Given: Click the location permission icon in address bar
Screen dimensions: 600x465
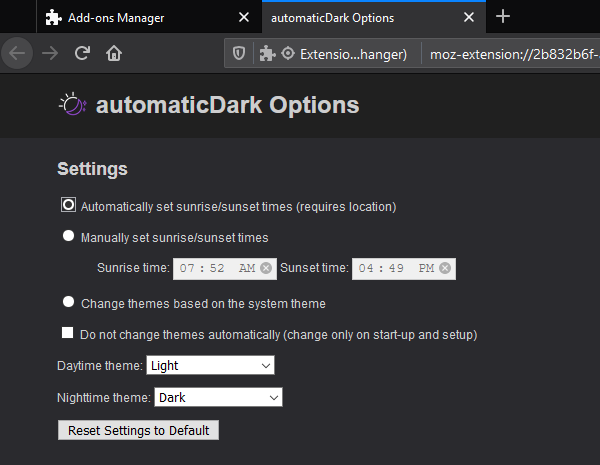Looking at the screenshot, I should pyautogui.click(x=288, y=53).
